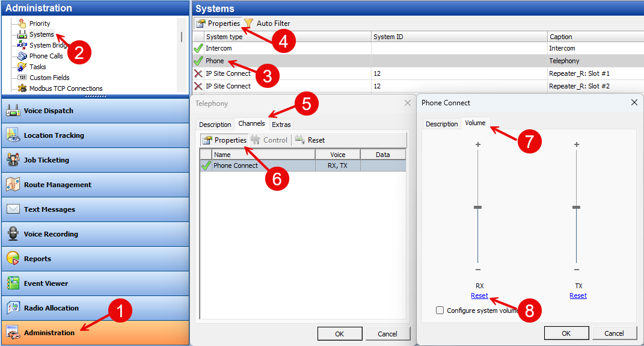The height and width of the screenshot is (346, 644).
Task: Click Repeater_R: Slot #1 caption cell
Action: pos(595,73)
